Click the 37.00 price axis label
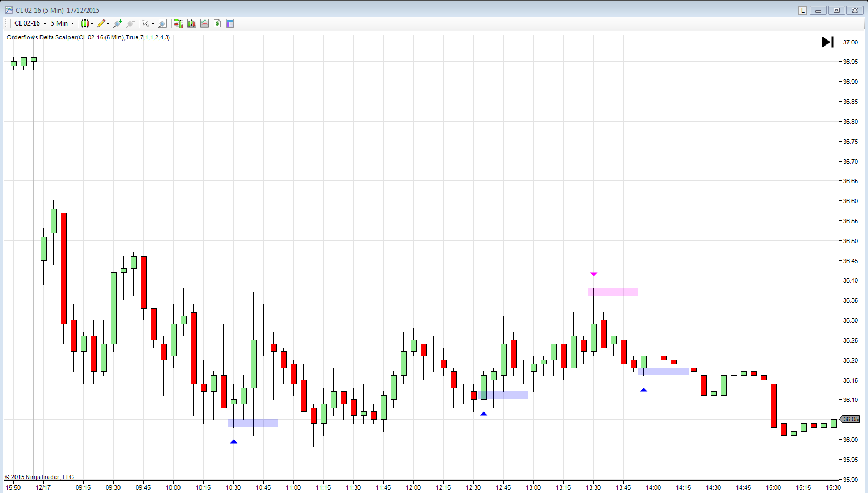The image size is (868, 493). click(x=850, y=42)
